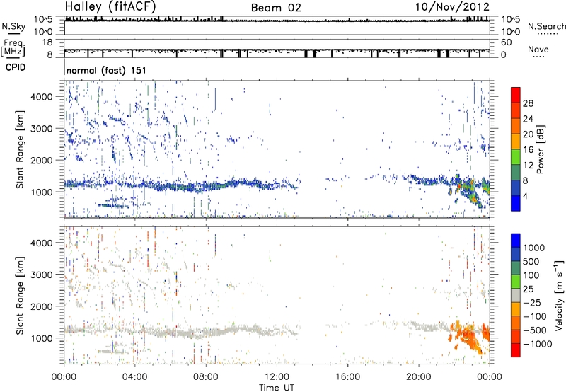Screen dimensions: 566x392
Task: Click "12" on the power colorbar
Action: point(528,166)
